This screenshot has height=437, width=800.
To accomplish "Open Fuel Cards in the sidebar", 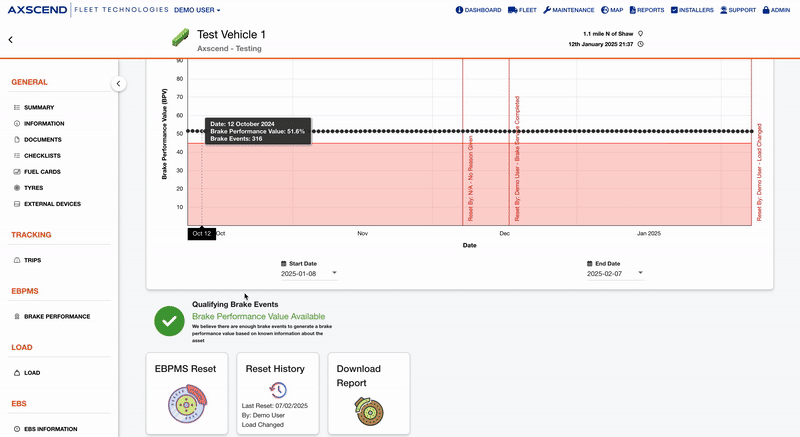I will [45, 171].
